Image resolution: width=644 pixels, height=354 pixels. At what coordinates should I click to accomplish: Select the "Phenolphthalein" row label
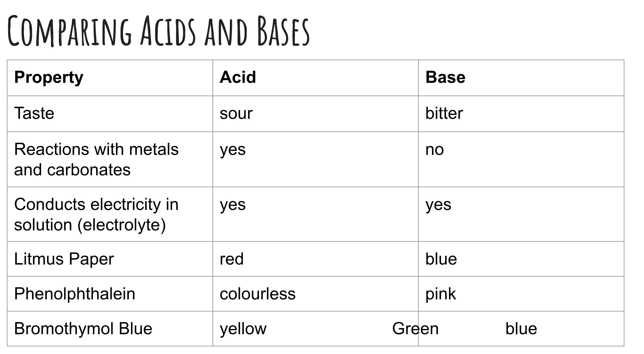(x=75, y=294)
